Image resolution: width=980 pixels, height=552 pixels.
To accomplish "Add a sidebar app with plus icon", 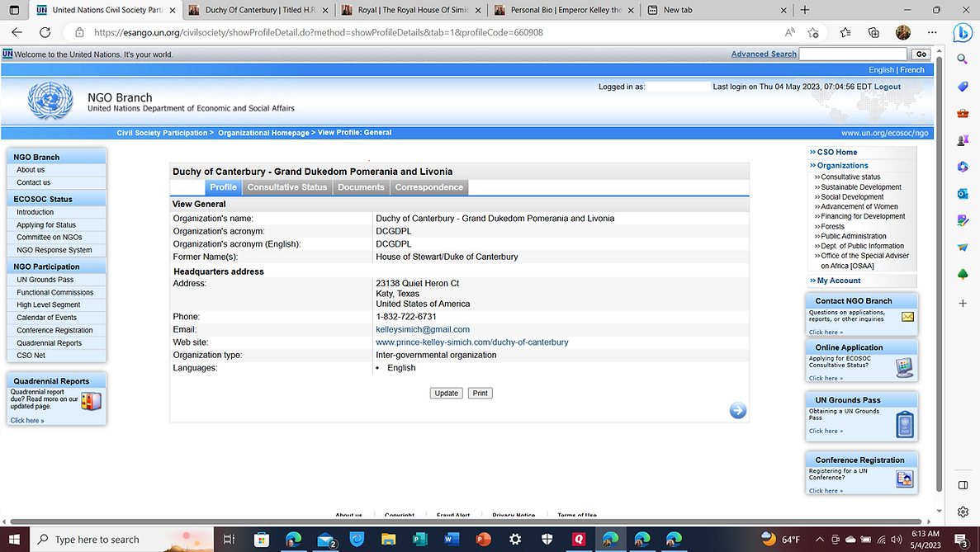I will (x=963, y=303).
